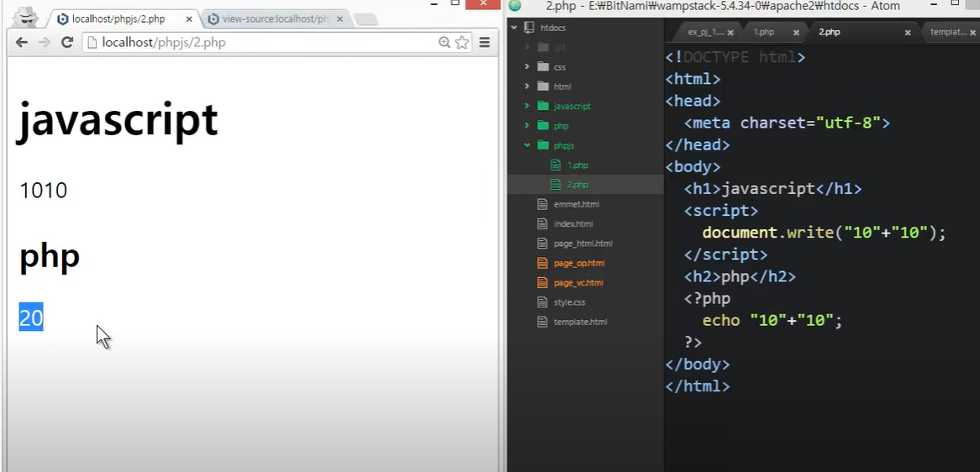Open 1.php in the tree view
The height and width of the screenshot is (472, 980).
577,165
